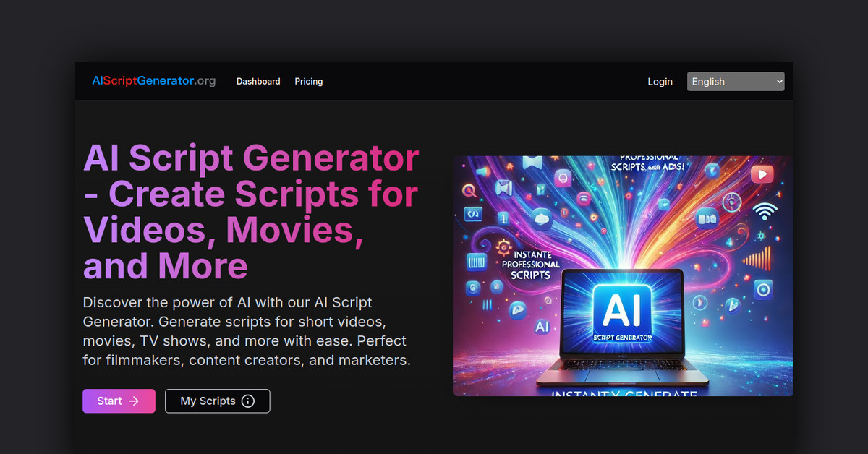Click the Login link
The height and width of the screenshot is (454, 868).
(660, 82)
